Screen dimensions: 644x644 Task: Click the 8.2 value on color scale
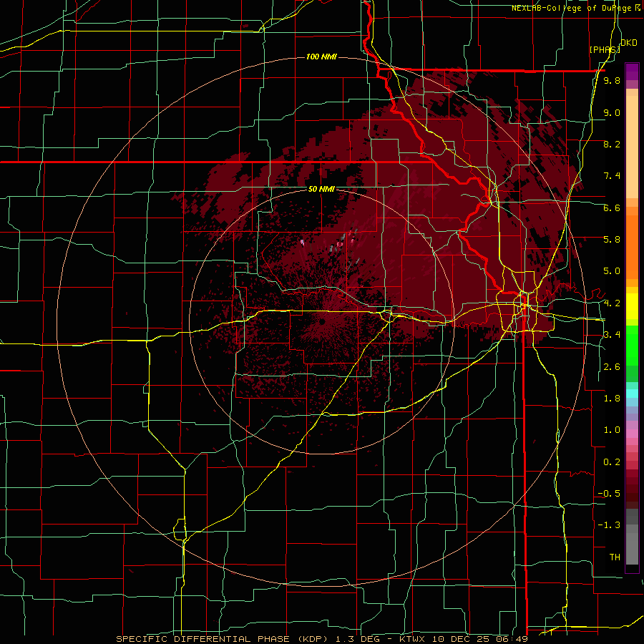[612, 144]
